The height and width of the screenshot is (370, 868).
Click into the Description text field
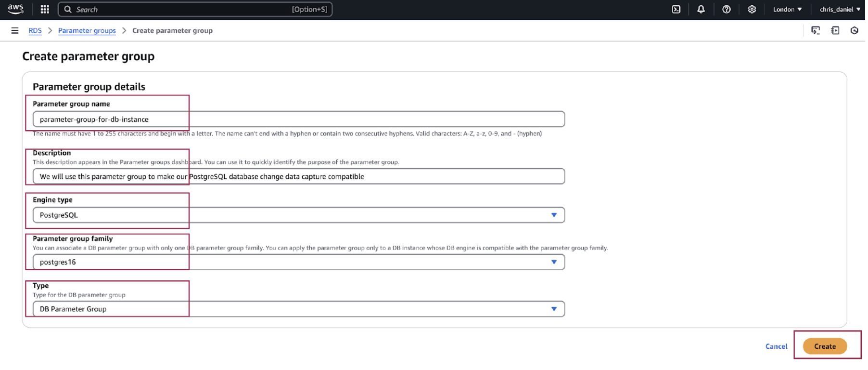point(299,176)
